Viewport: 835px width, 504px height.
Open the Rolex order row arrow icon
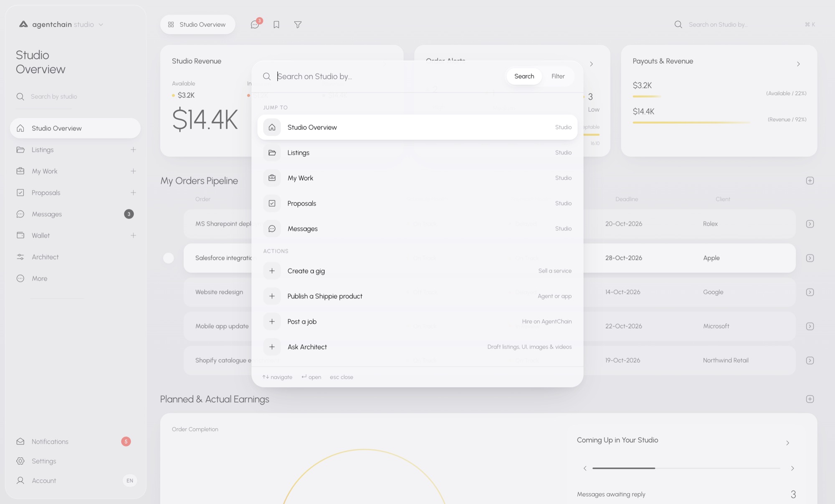[810, 224]
